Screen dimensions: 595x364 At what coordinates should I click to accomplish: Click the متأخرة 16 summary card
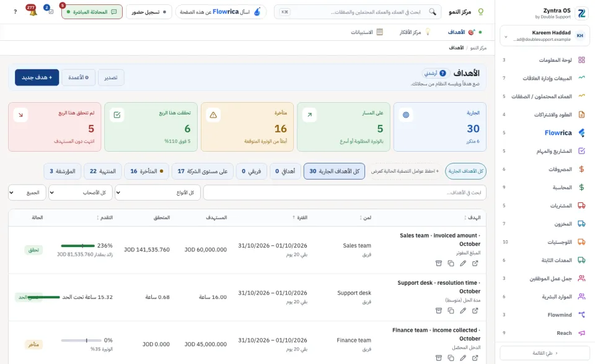[x=247, y=127]
